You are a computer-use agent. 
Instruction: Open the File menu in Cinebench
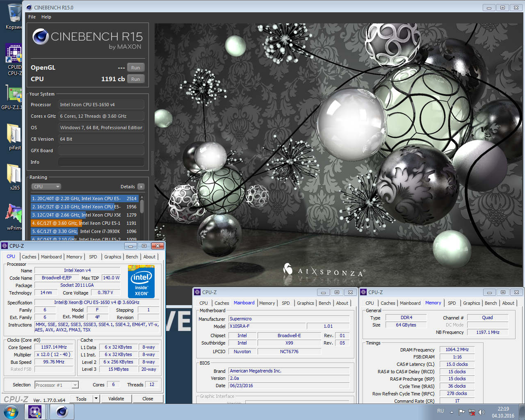tap(32, 17)
